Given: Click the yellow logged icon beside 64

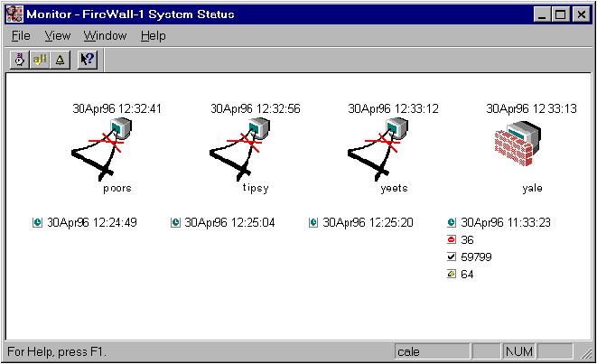Looking at the screenshot, I should click(452, 275).
